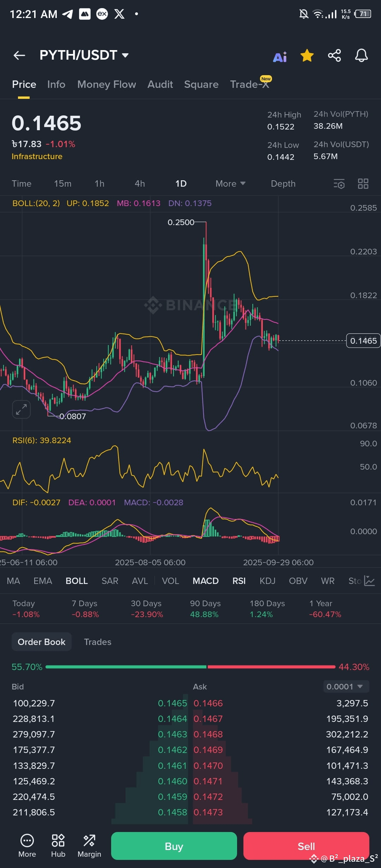Tap the red Sell button
Viewport: 381px width, 868px height.
tap(306, 846)
